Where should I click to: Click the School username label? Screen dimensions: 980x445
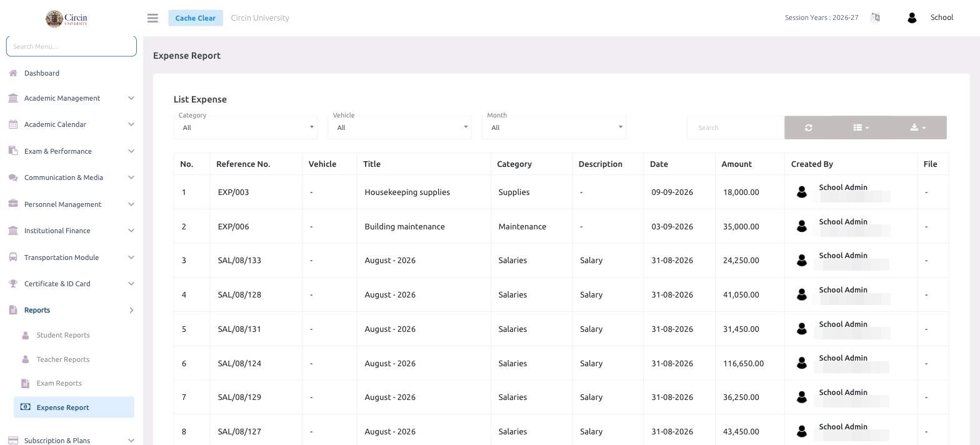[941, 17]
